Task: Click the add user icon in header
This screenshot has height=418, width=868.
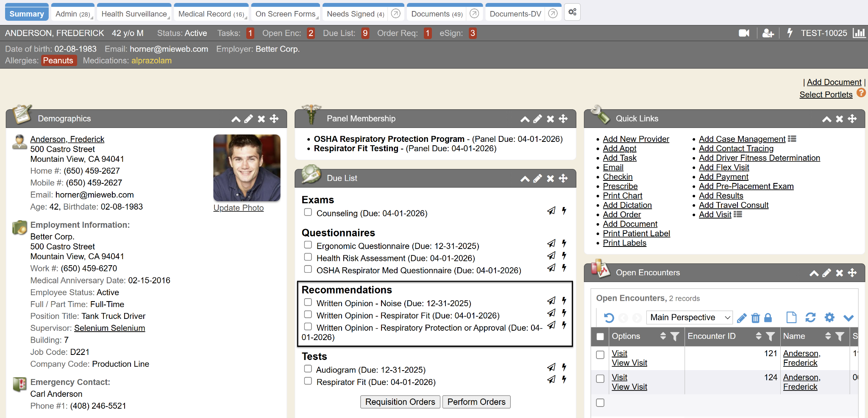Action: [x=768, y=33]
